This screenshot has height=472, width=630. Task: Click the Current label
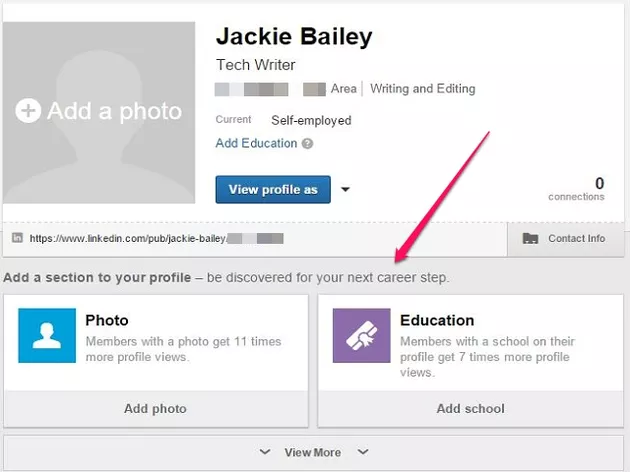(x=233, y=119)
